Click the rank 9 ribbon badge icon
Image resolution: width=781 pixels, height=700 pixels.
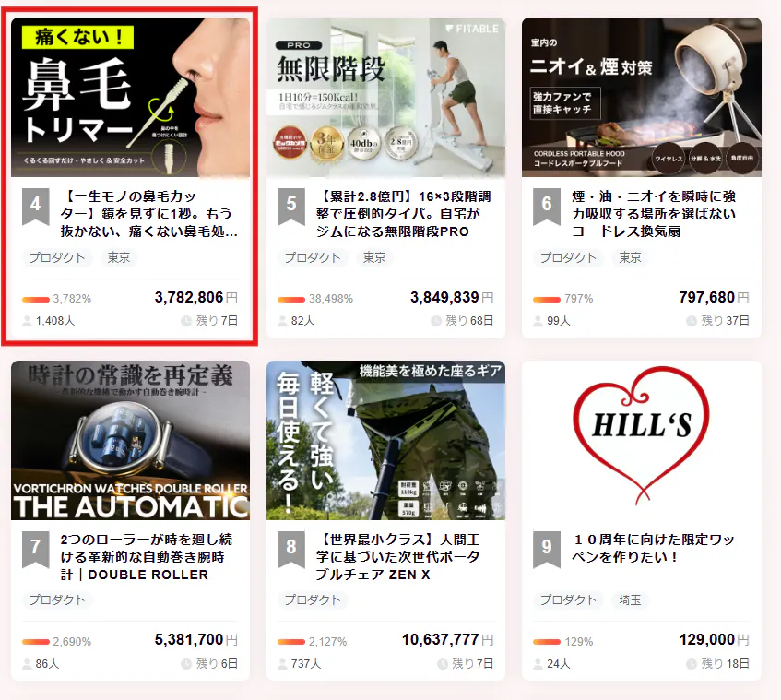tap(546, 549)
